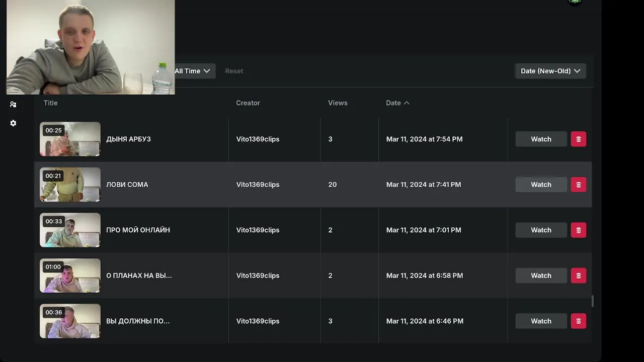Open the settings gear in sidebar

(x=13, y=123)
